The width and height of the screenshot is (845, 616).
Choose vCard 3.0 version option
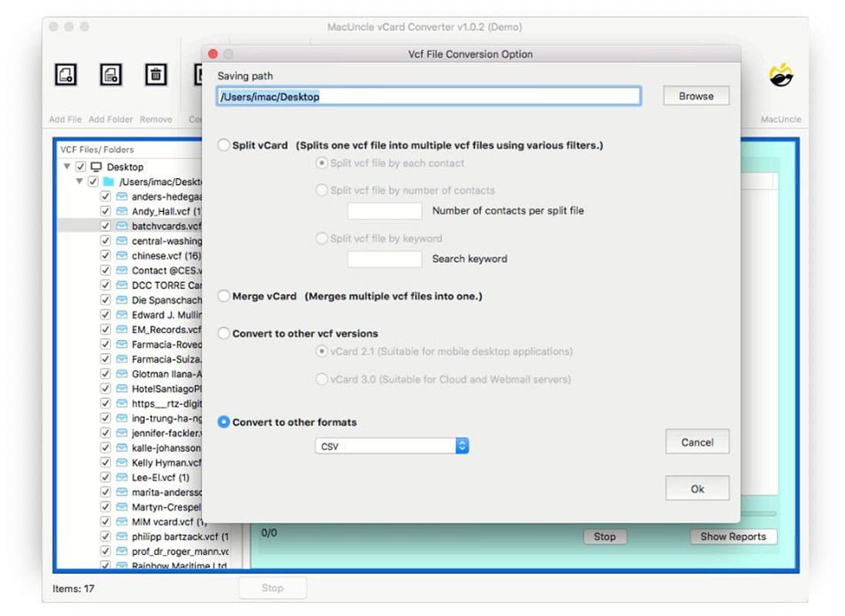(322, 379)
